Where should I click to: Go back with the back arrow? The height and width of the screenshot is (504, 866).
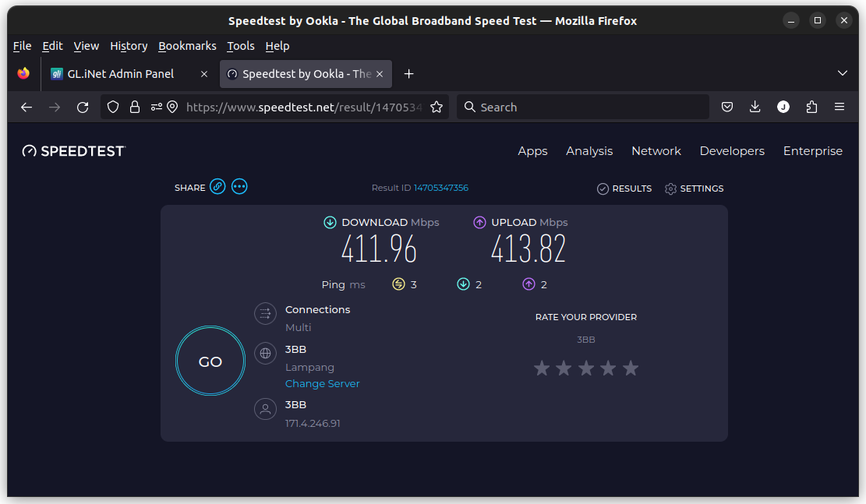tap(27, 107)
